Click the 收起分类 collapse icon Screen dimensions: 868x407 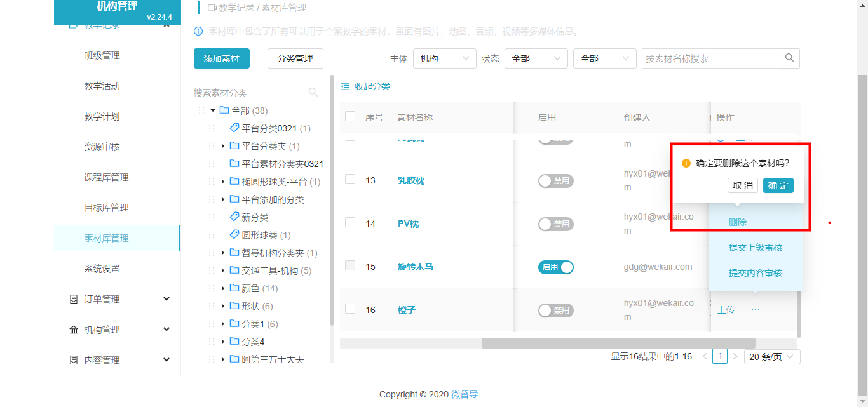coord(345,86)
